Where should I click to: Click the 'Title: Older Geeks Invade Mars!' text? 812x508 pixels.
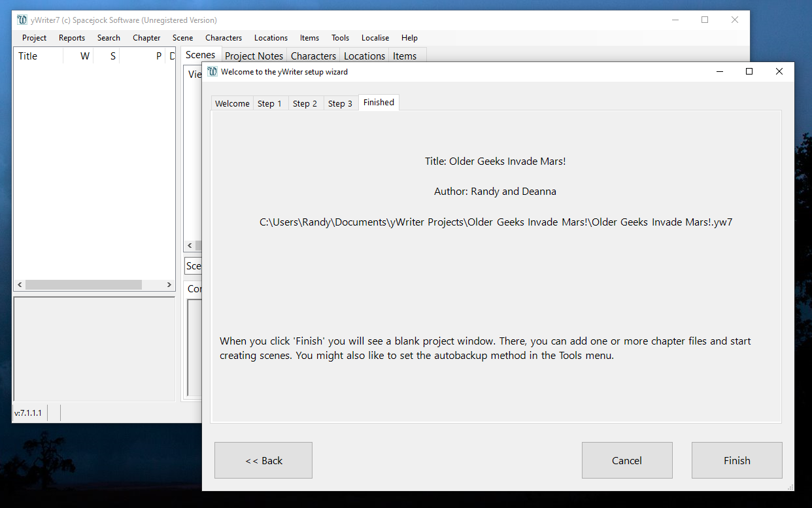[x=496, y=161]
